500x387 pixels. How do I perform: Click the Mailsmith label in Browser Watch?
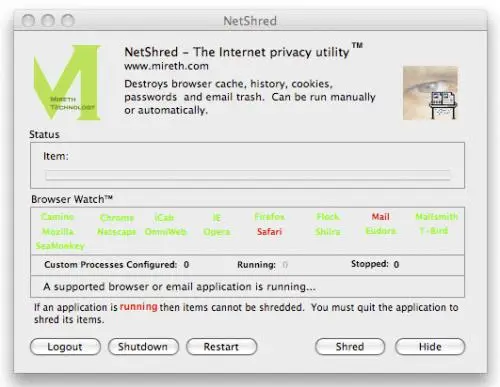pyautogui.click(x=437, y=217)
